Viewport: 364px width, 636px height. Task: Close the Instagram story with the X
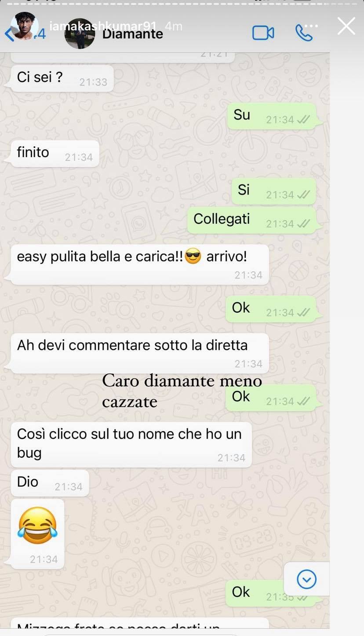coord(346,26)
